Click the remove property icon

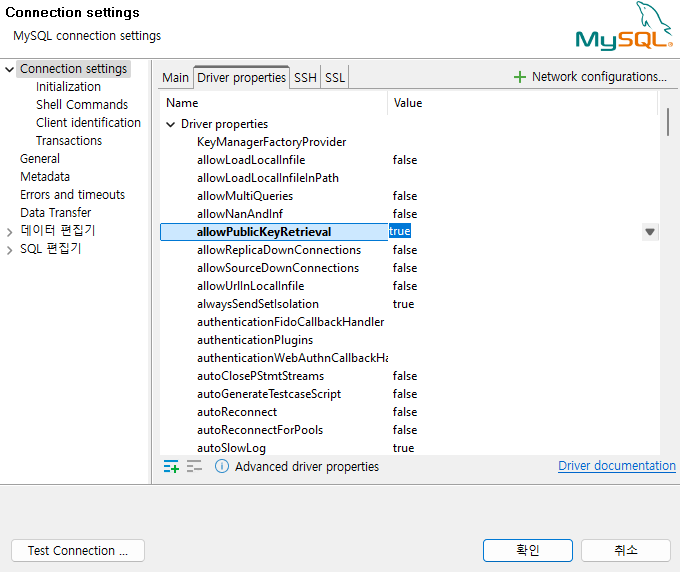[194, 466]
